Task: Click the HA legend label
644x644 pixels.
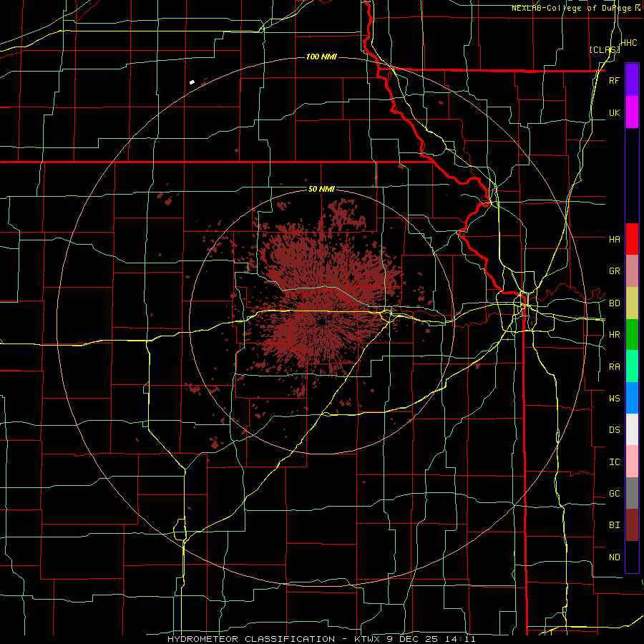Action: [614, 239]
